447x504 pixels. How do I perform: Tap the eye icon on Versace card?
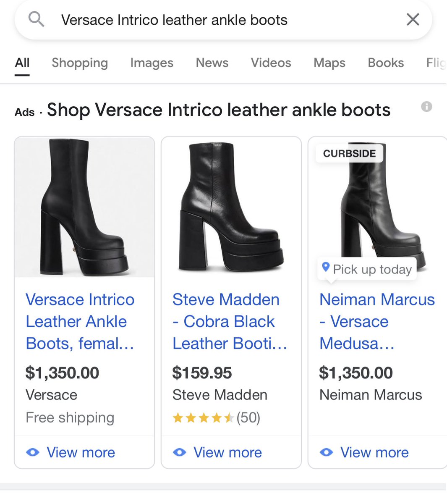[33, 452]
